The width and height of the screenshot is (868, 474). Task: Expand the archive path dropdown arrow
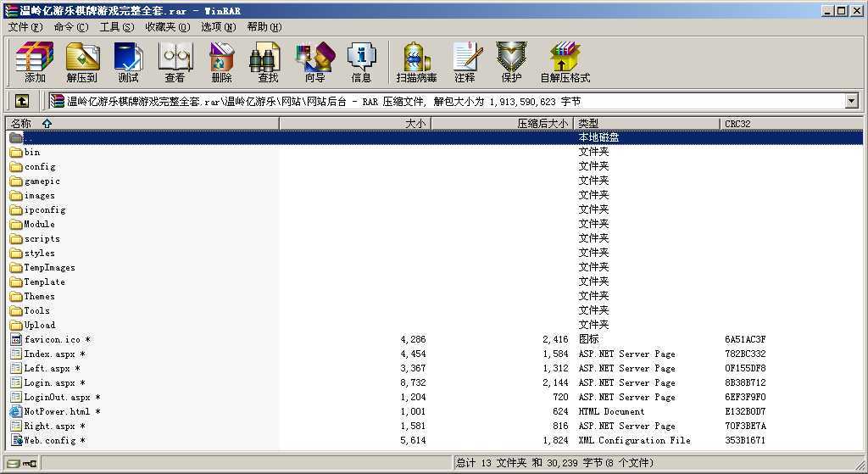pyautogui.click(x=852, y=102)
